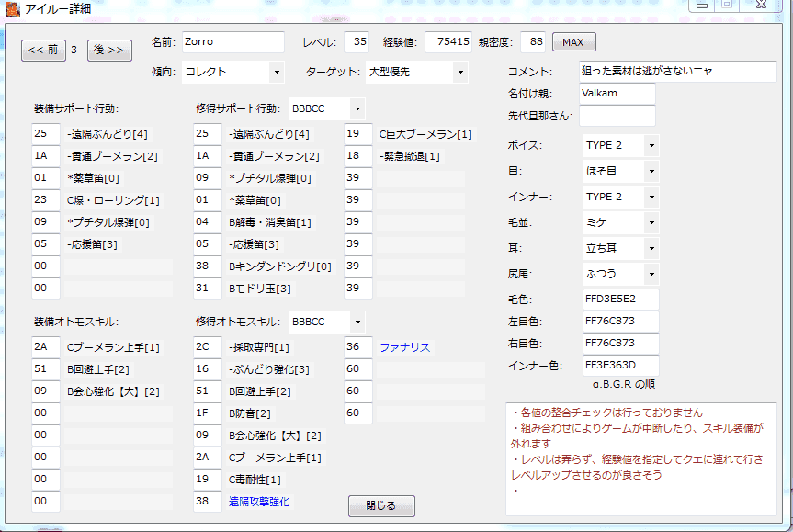Click the インナー色 field FF3E363D
This screenshot has height=532, width=793.
pos(621,366)
